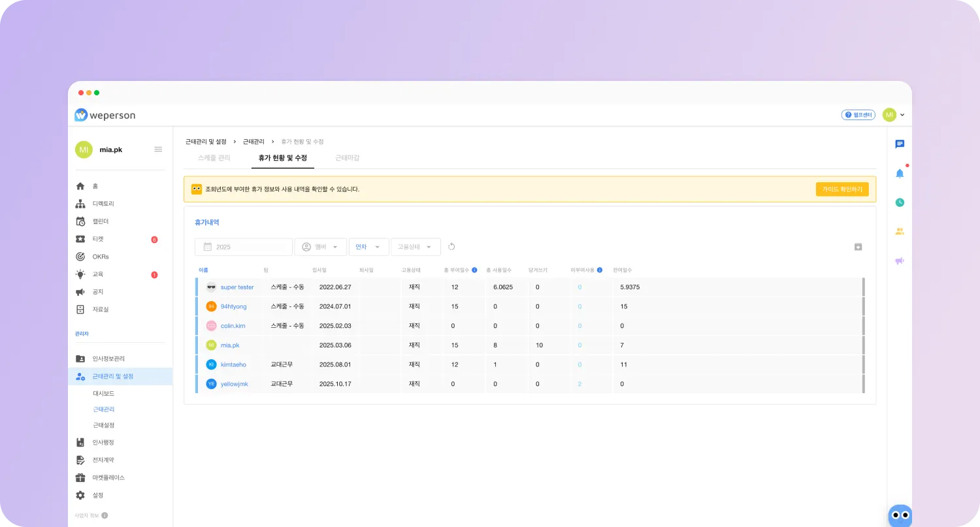Click the purple megaphone icon in right rail
This screenshot has width=980, height=527.
point(900,261)
